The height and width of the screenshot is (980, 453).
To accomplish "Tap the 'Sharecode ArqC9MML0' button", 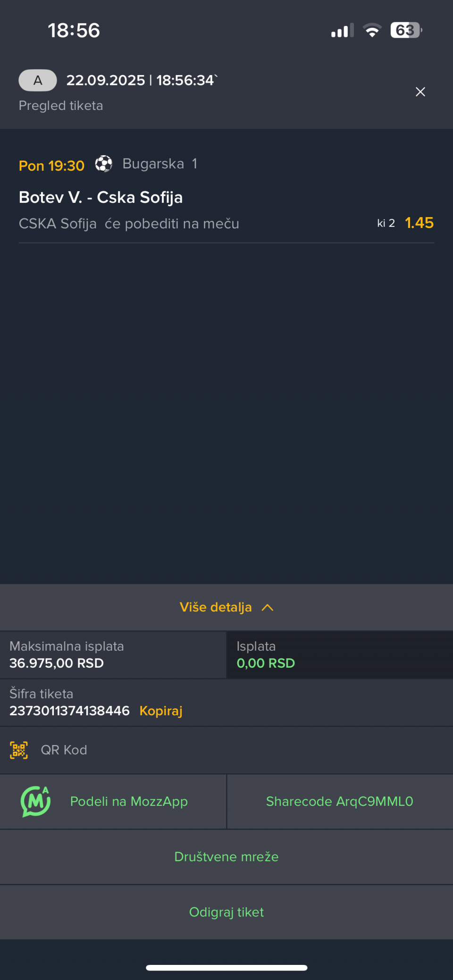I will click(339, 801).
